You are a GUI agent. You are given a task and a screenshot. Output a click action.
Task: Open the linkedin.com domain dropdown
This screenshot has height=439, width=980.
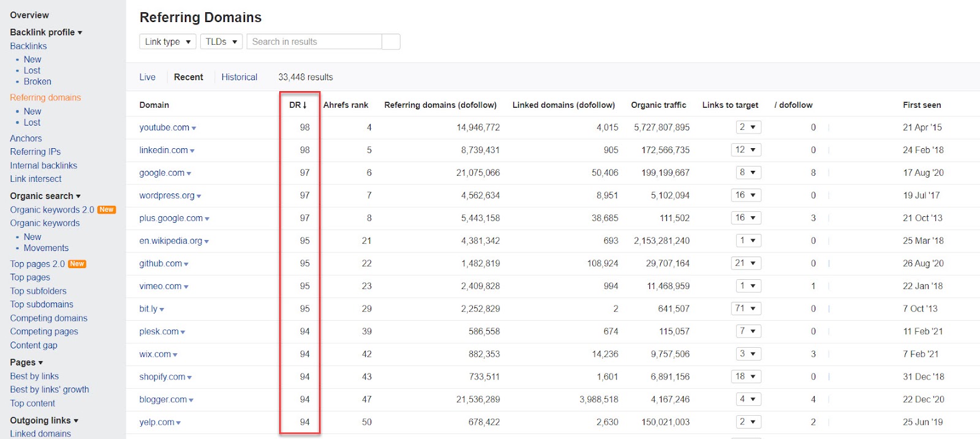(x=192, y=151)
